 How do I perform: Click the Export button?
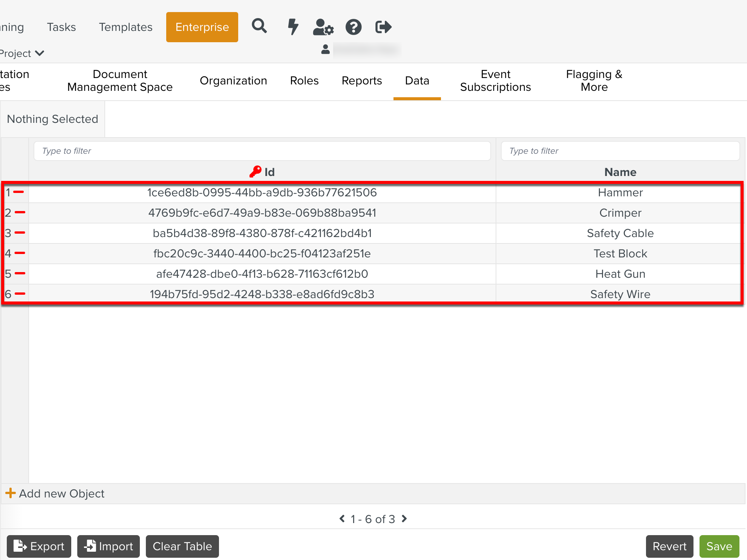point(39,546)
